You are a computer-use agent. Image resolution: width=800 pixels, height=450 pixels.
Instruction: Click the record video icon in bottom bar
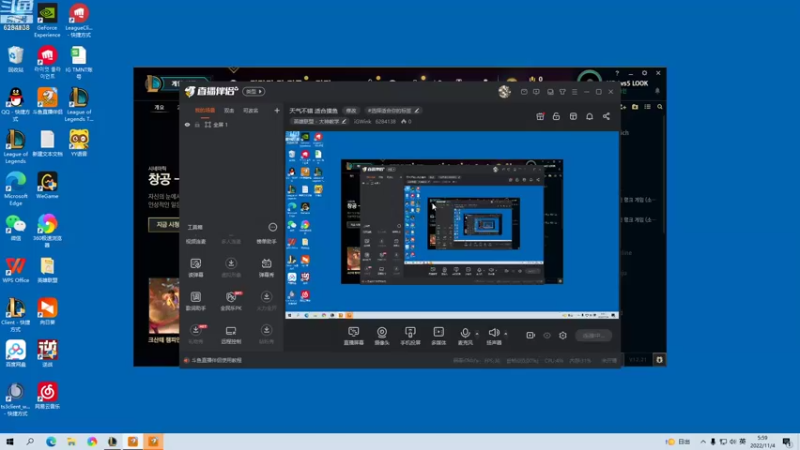pyautogui.click(x=531, y=335)
